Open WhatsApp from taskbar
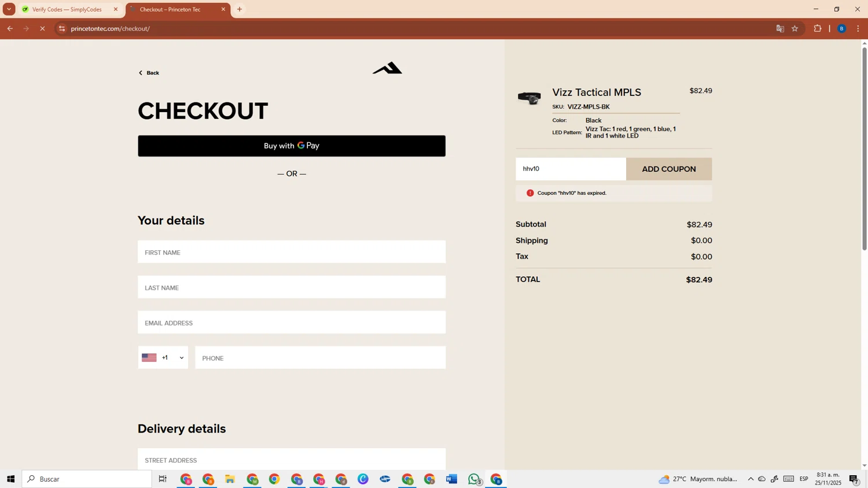The width and height of the screenshot is (868, 488). (x=475, y=479)
